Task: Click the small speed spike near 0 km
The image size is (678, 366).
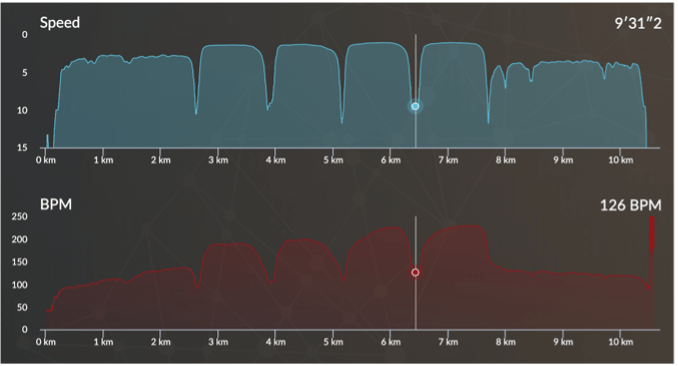Action: pos(48,141)
